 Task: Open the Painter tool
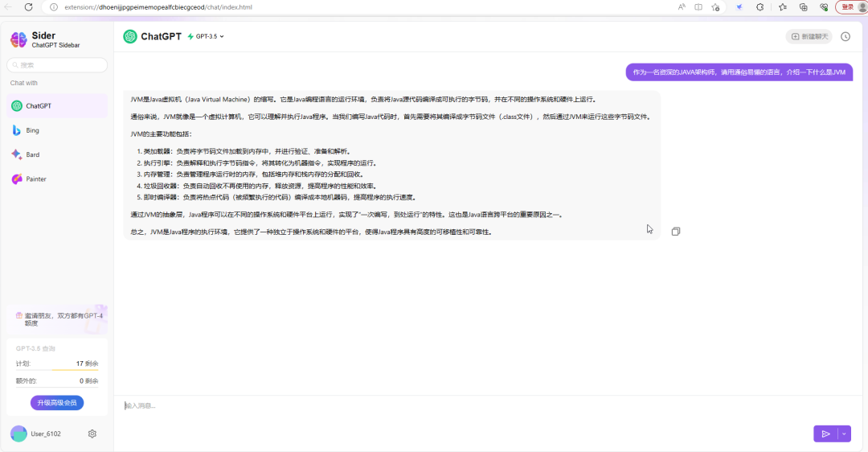point(57,179)
